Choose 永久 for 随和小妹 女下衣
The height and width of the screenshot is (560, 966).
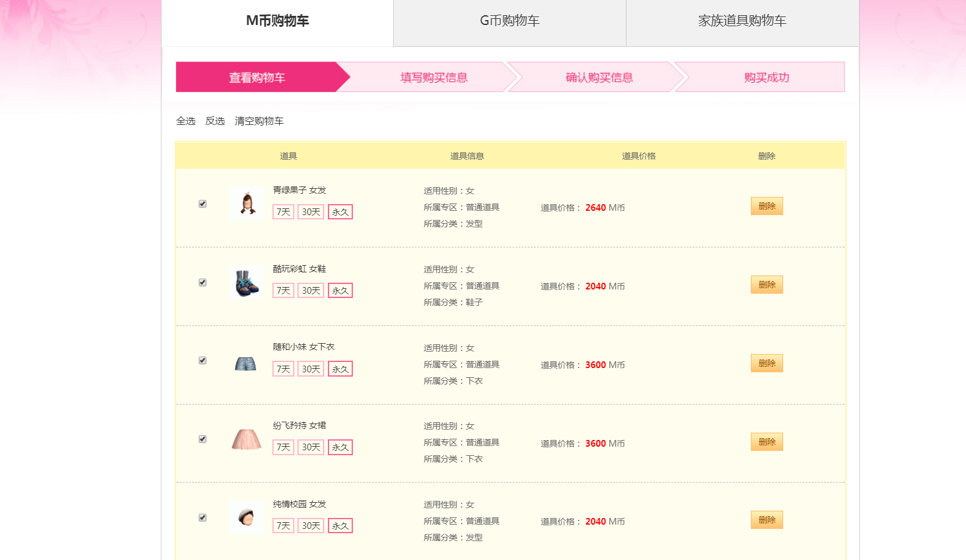(340, 369)
